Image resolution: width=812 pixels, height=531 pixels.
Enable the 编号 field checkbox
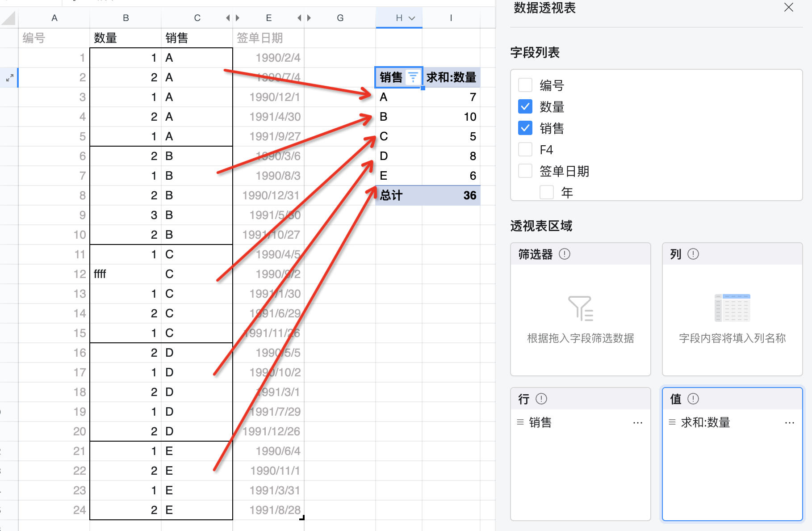(525, 85)
